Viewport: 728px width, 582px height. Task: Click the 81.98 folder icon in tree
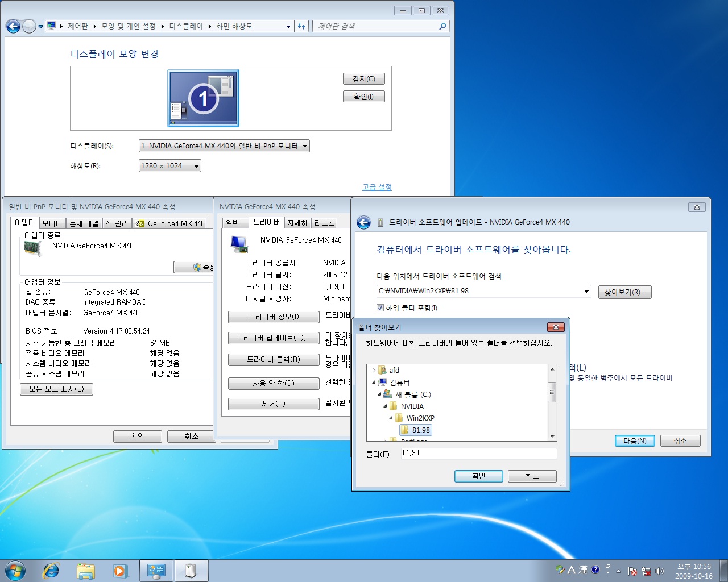[x=404, y=430]
